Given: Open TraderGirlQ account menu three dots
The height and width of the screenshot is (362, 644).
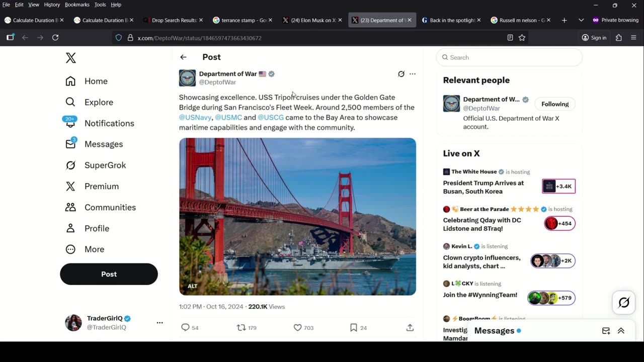Looking at the screenshot, I should 159,323.
